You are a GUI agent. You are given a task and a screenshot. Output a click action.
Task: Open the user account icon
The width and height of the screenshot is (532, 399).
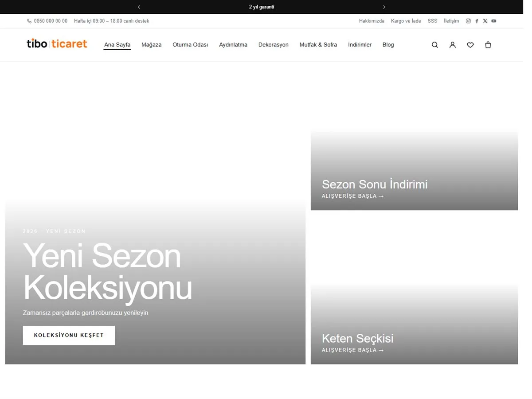[x=453, y=45]
